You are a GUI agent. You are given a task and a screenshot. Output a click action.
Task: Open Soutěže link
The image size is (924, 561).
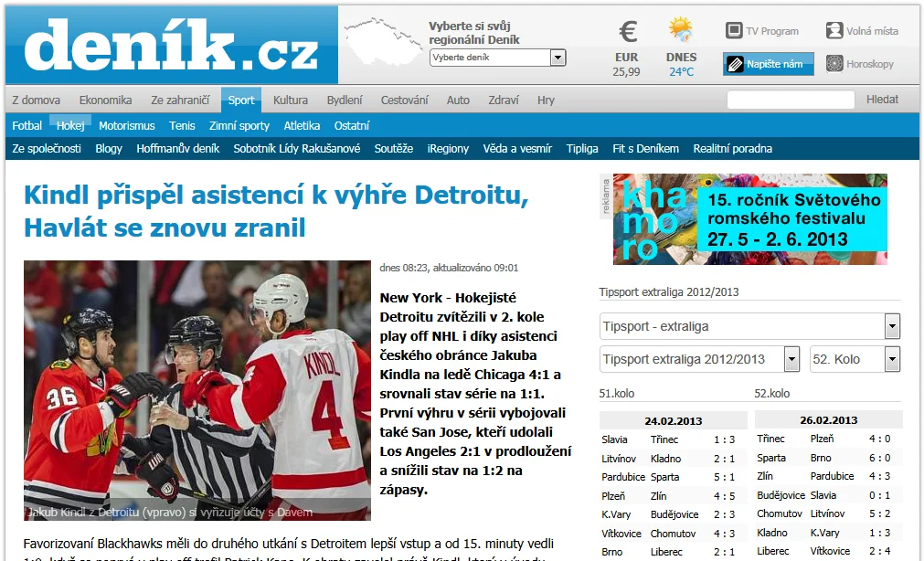click(x=394, y=148)
